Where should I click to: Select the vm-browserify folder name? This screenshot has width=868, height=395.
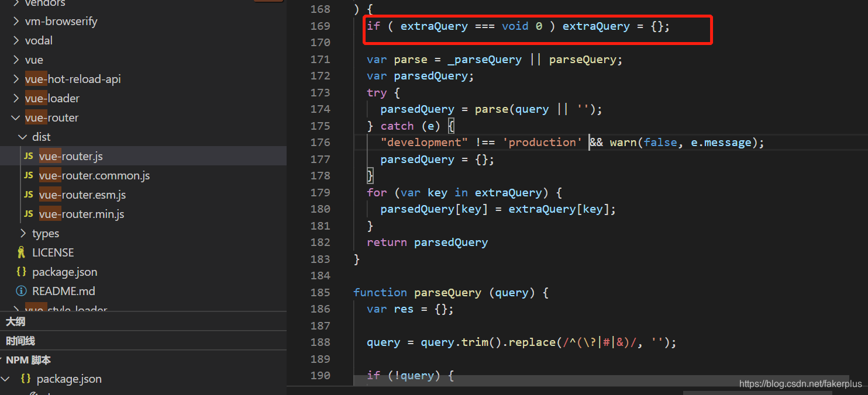point(61,22)
